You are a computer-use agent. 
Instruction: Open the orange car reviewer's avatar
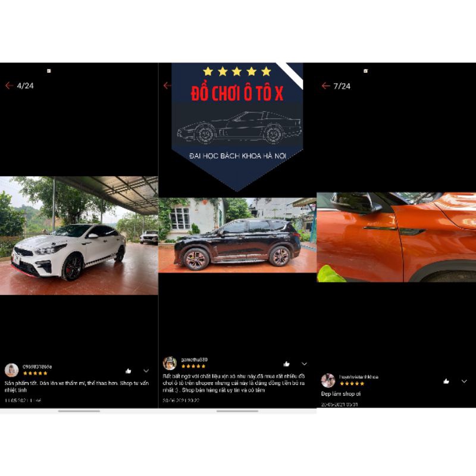[328, 380]
